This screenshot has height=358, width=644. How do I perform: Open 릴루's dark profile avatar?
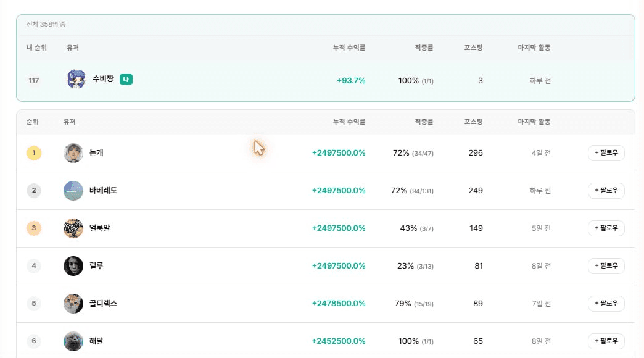tap(73, 266)
